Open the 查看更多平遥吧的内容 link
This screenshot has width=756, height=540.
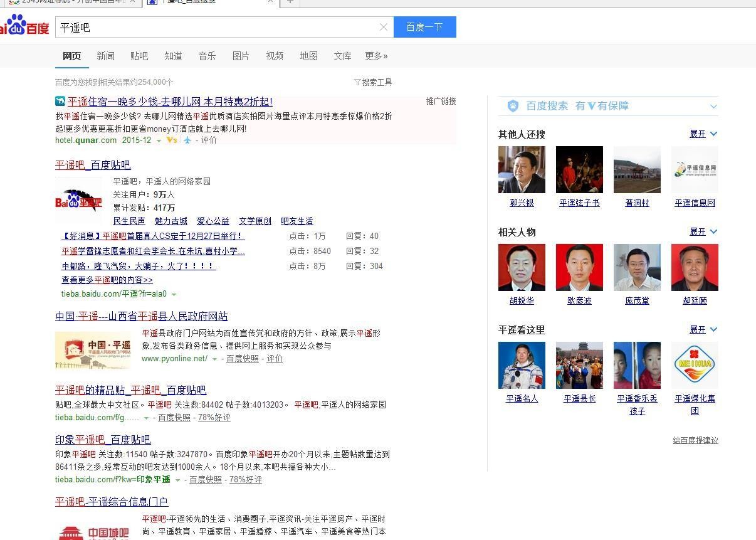tap(107, 280)
